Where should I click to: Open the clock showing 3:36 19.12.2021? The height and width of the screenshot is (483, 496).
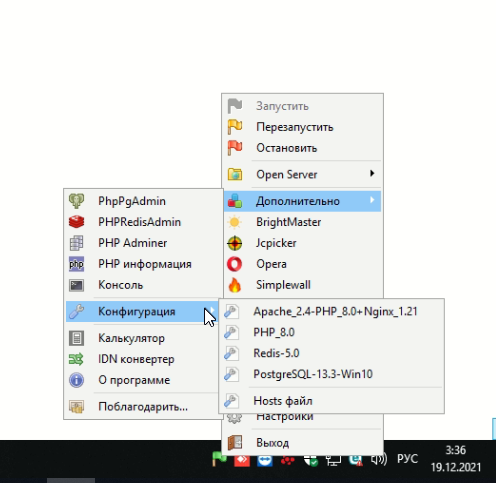(x=456, y=459)
